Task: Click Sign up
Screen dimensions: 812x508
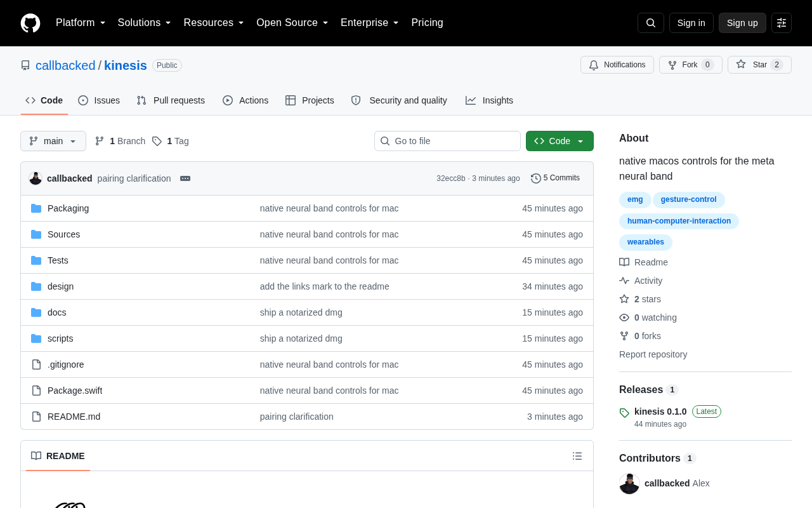Action: click(x=742, y=23)
